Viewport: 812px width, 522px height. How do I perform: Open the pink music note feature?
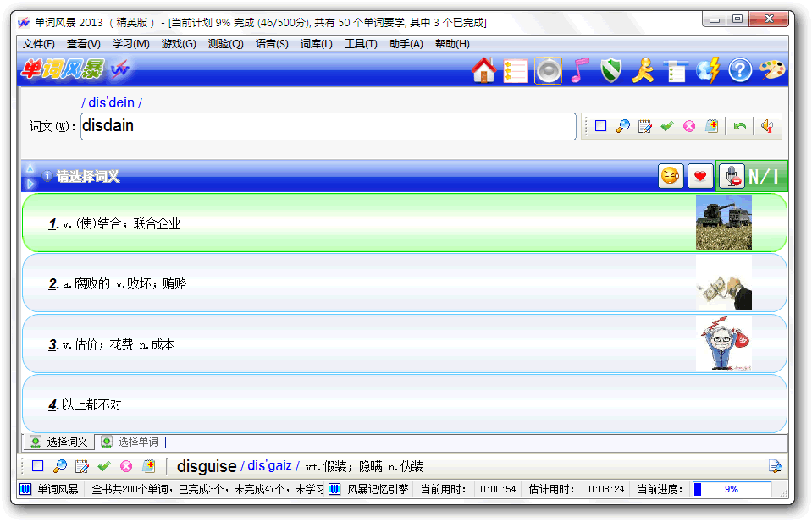[x=579, y=70]
